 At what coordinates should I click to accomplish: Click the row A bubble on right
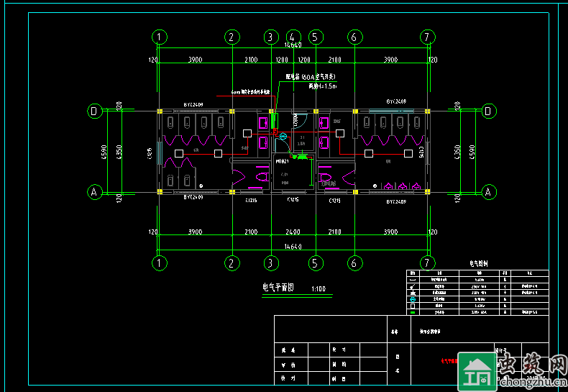[488, 192]
